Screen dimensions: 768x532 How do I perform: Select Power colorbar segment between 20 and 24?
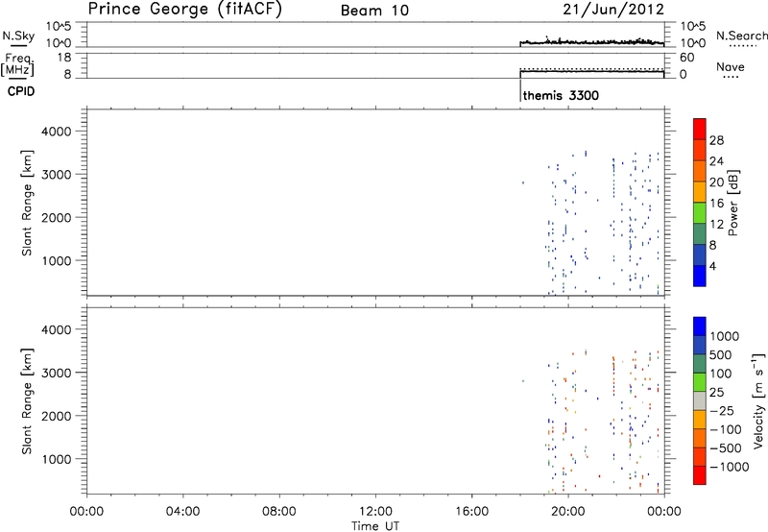tap(700, 172)
